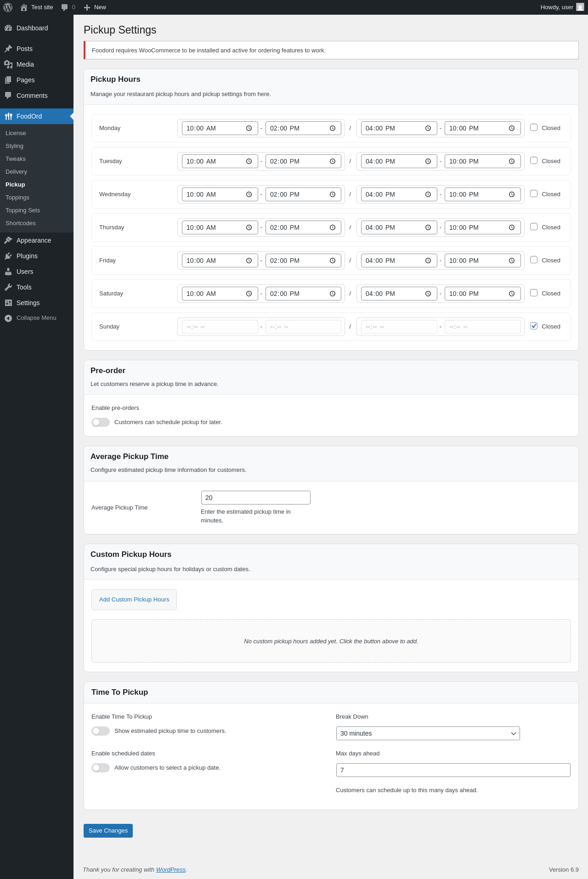588x879 pixels.
Task: Click the Average Pickup Time input field
Action: coord(255,498)
